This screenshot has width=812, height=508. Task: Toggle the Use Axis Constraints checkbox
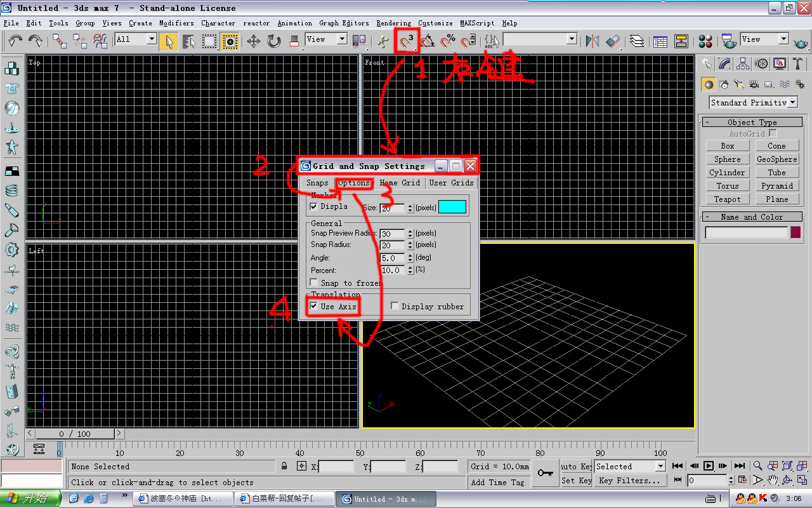[314, 306]
